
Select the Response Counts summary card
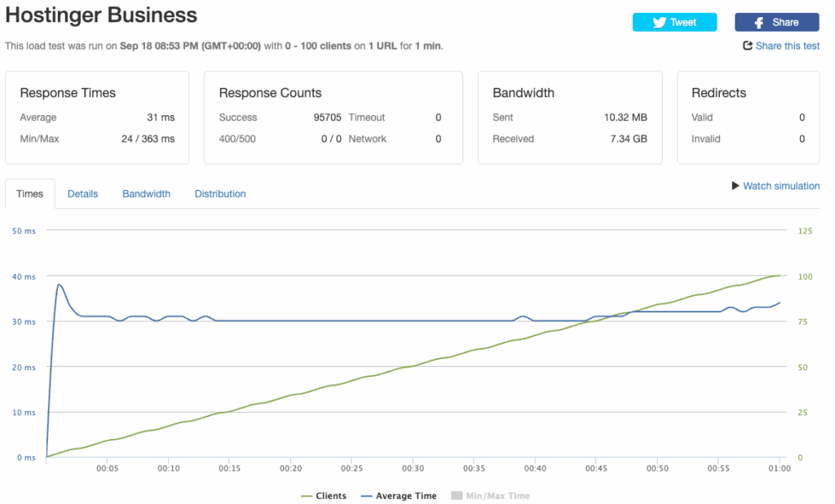(333, 117)
